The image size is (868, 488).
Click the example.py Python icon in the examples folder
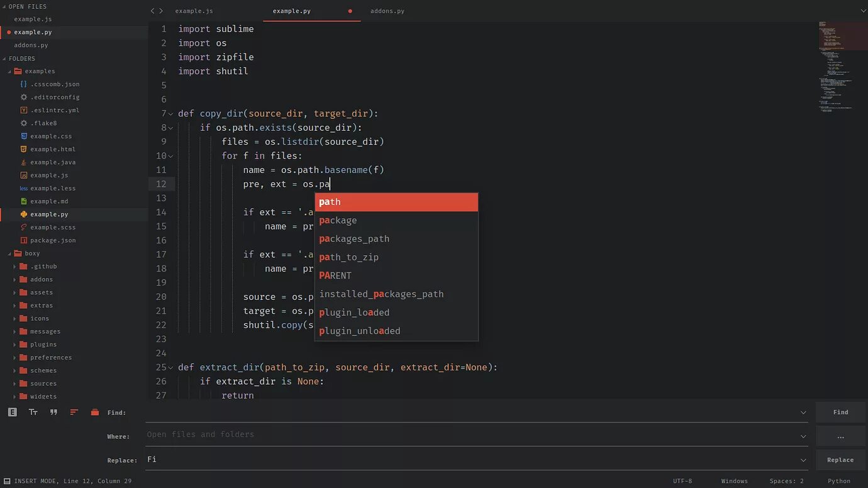tap(23, 214)
